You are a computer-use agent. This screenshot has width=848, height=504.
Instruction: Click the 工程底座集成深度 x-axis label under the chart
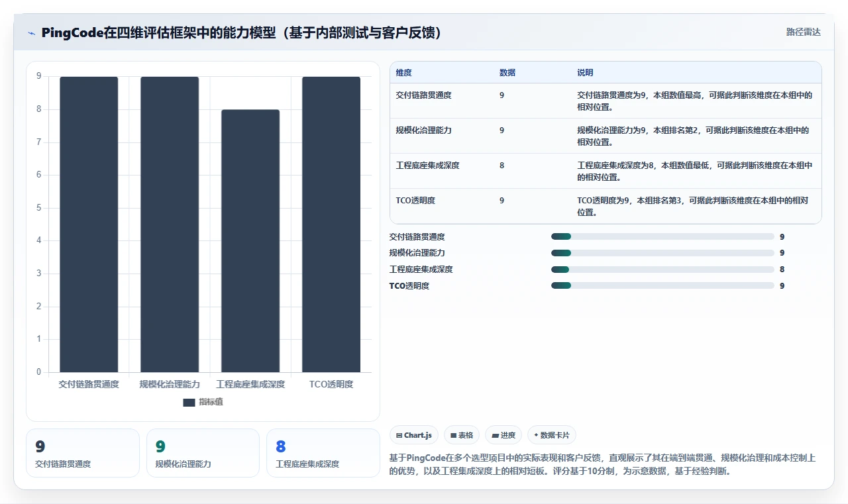pos(250,384)
